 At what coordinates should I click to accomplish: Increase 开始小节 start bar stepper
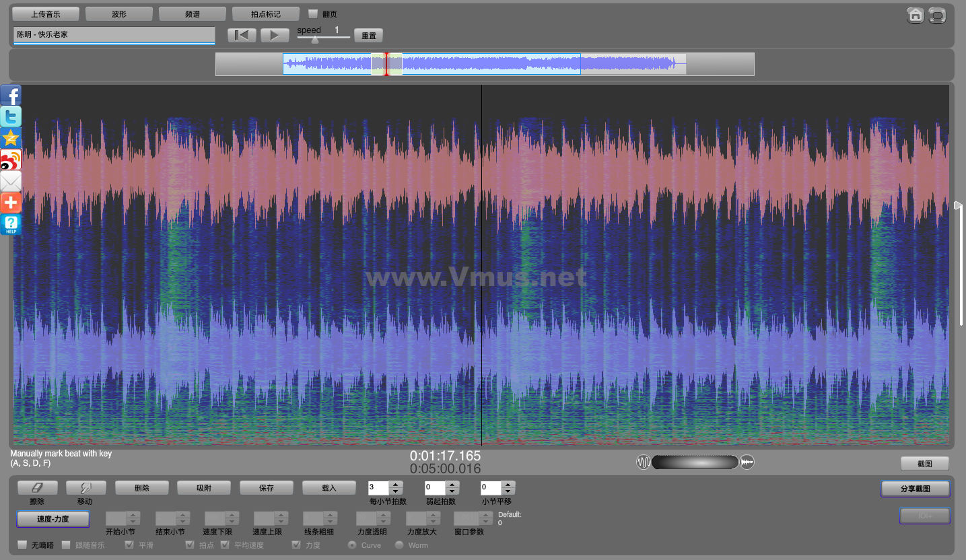point(133,515)
